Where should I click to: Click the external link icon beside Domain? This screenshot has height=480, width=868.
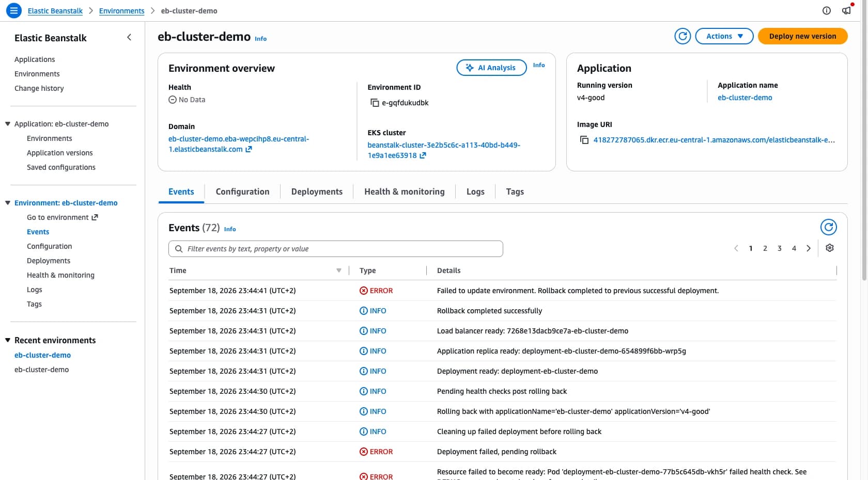tap(249, 149)
